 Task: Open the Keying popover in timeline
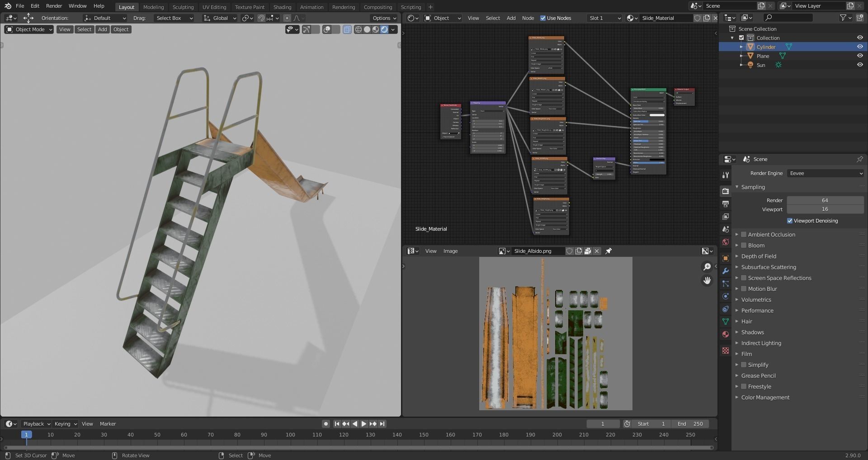(66, 424)
